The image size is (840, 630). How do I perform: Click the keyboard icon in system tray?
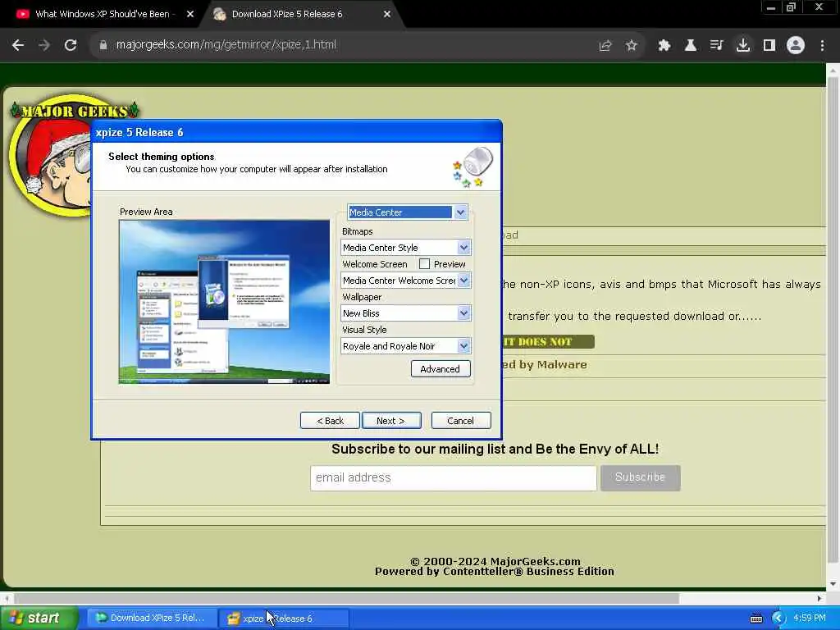[756, 619]
